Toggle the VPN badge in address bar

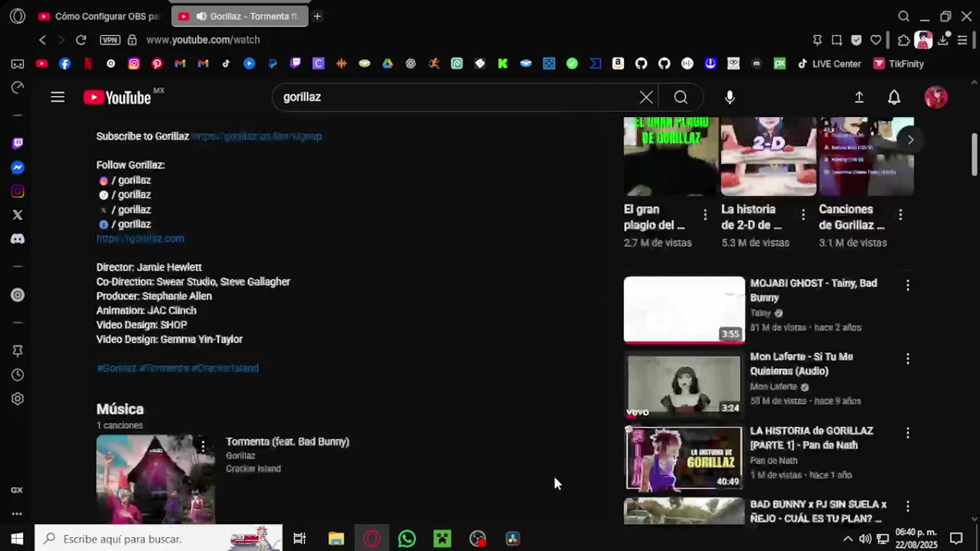110,40
